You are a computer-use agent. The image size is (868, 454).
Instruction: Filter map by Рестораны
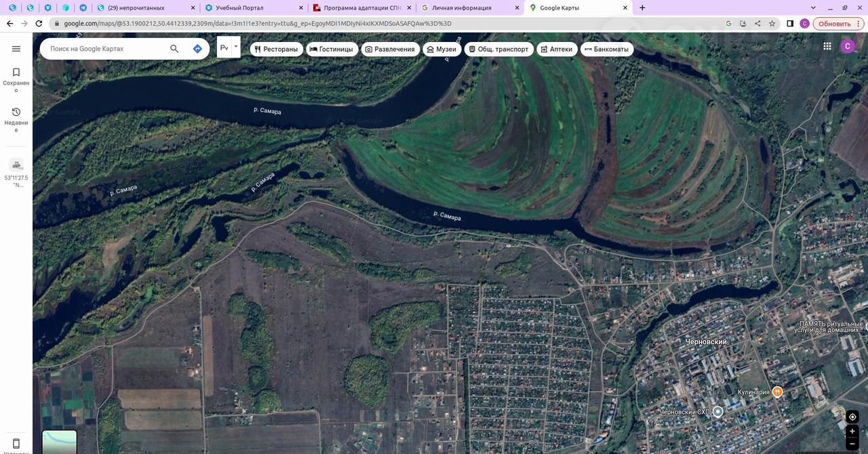pyautogui.click(x=276, y=49)
